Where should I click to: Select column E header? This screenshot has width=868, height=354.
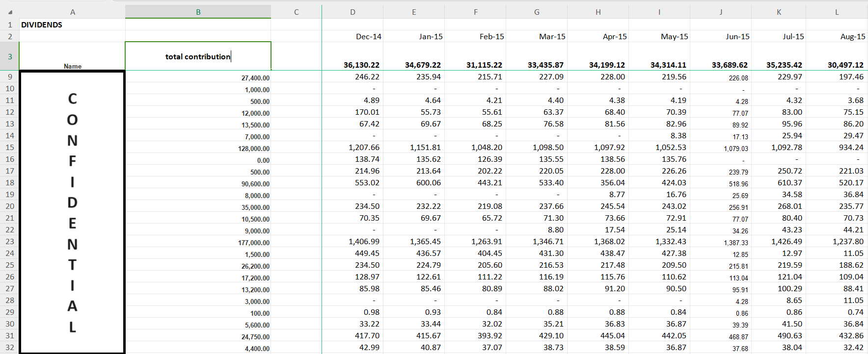pyautogui.click(x=414, y=12)
